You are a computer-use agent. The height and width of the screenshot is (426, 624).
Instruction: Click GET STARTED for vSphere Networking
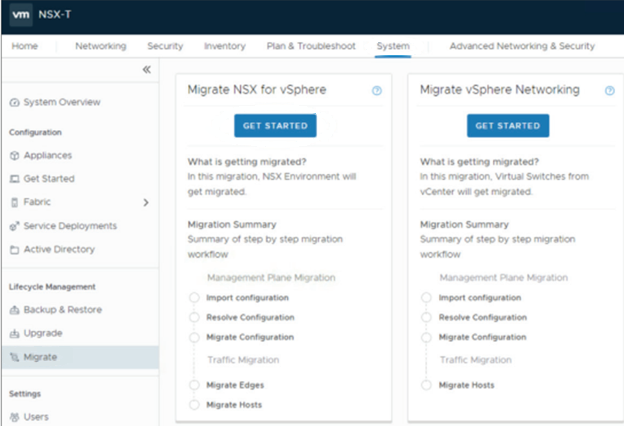[508, 126]
